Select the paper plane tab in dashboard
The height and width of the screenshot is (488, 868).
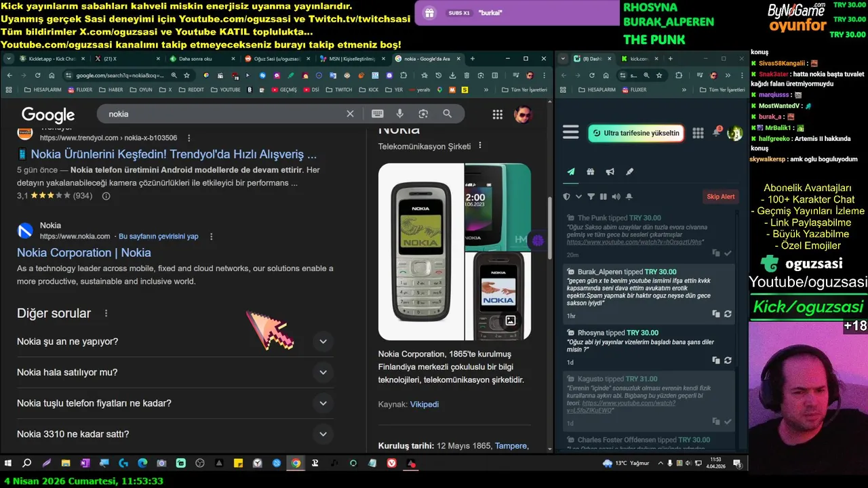click(571, 172)
